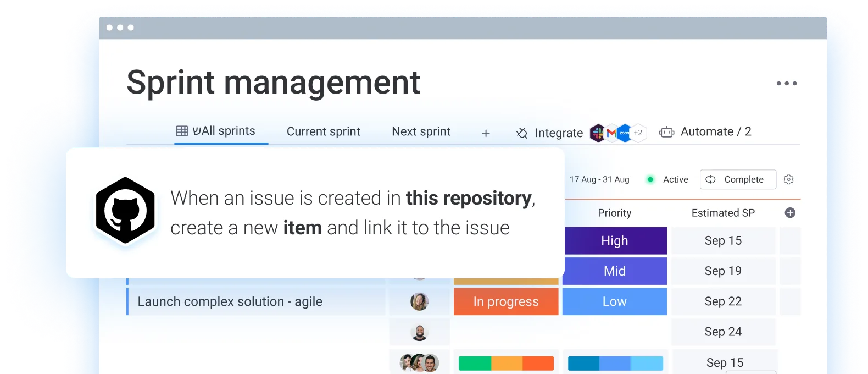868x374 pixels.
Task: Select the Sep 15 cell in summary row
Action: coord(725,362)
